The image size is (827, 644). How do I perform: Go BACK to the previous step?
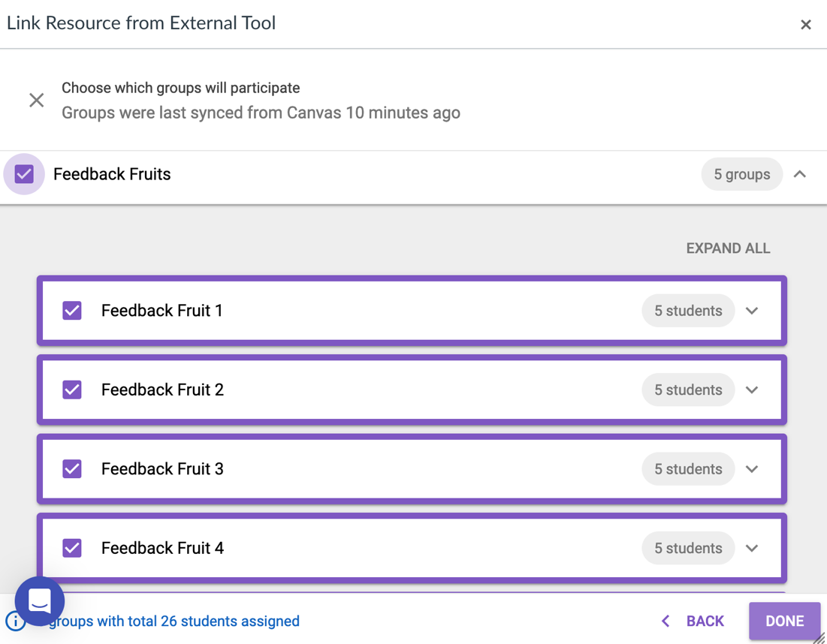pyautogui.click(x=705, y=621)
